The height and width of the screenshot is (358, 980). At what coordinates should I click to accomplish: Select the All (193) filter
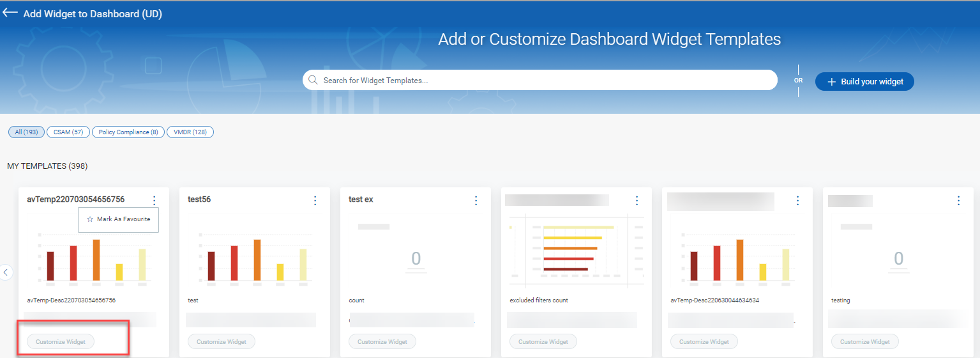[26, 132]
